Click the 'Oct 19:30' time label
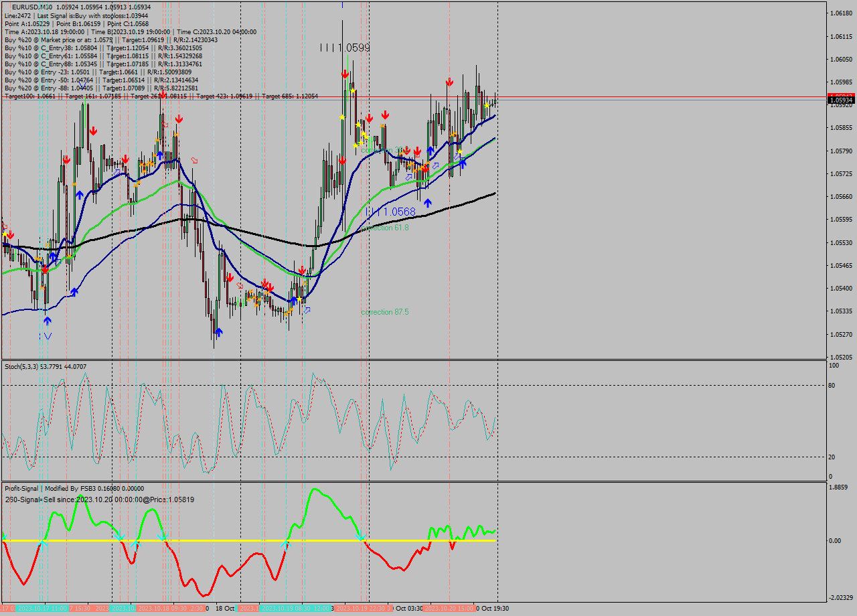The height and width of the screenshot is (616, 857). [495, 608]
